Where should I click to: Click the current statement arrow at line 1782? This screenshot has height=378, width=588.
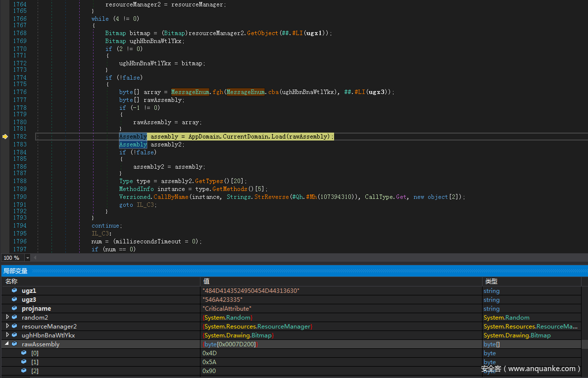pos(5,137)
